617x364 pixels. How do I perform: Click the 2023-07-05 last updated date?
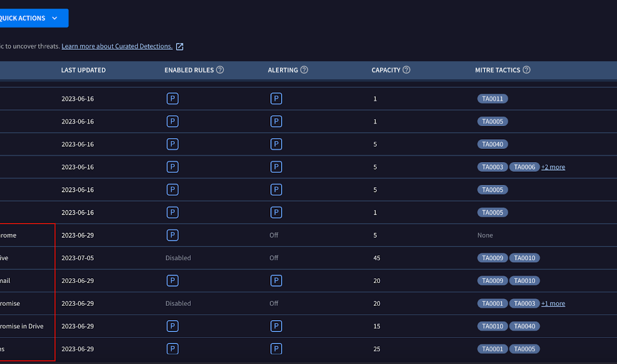(x=78, y=258)
